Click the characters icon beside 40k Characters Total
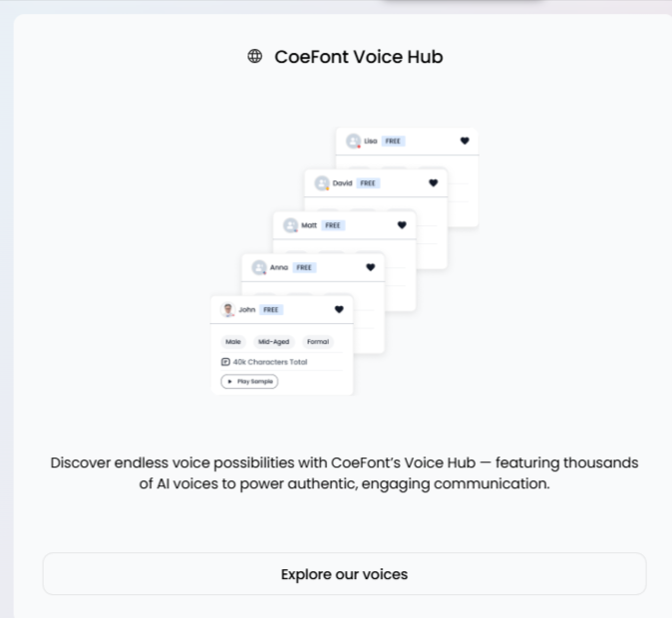This screenshot has height=618, width=672. [225, 362]
